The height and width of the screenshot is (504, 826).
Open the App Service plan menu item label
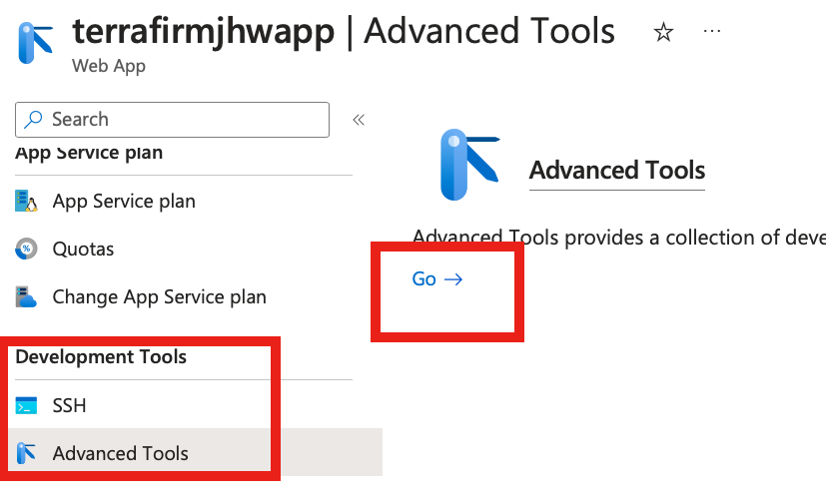point(124,201)
